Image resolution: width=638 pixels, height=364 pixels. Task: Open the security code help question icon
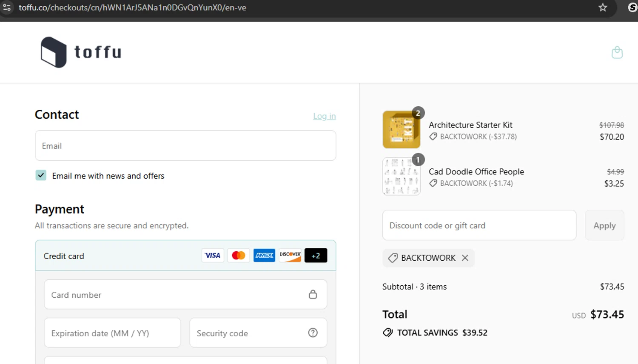313,333
